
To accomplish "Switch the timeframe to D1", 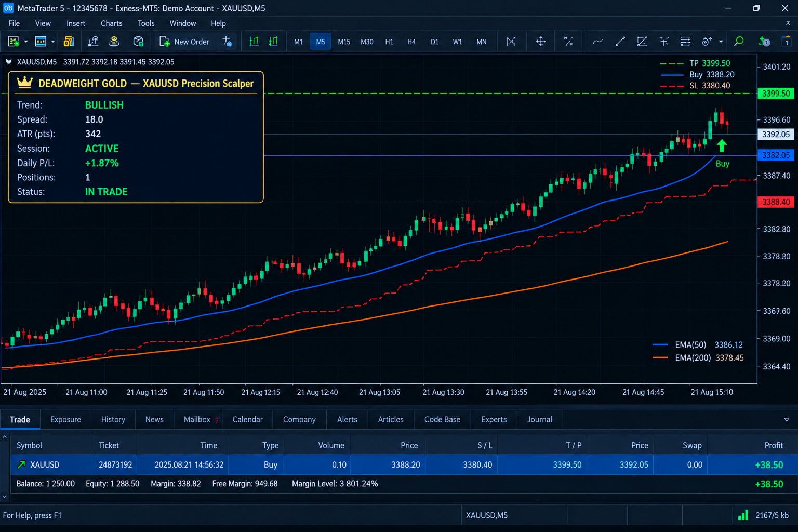I will 434,42.
